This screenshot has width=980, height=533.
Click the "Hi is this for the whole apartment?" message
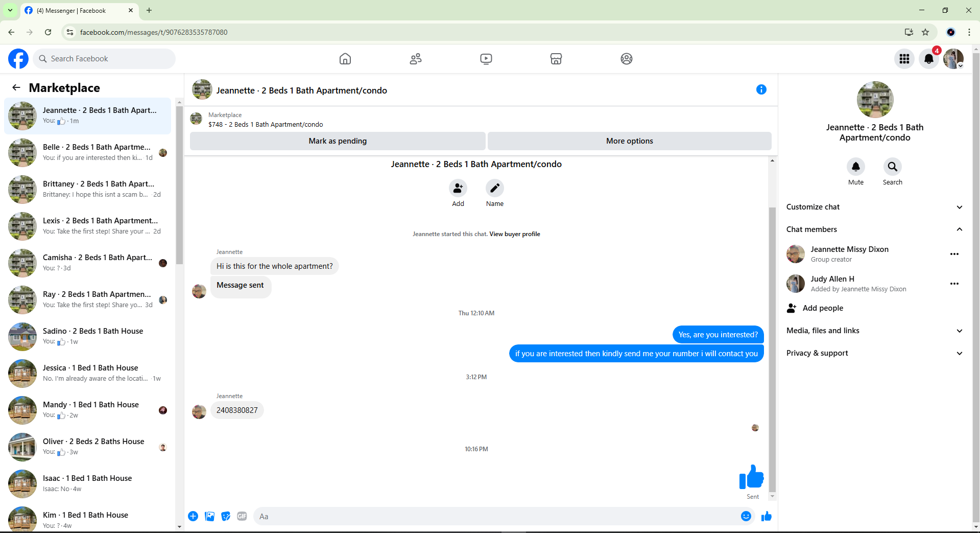point(275,266)
